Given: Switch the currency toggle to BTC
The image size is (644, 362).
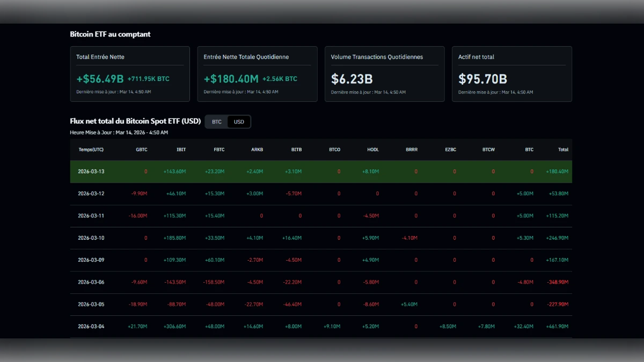Looking at the screenshot, I should point(216,122).
